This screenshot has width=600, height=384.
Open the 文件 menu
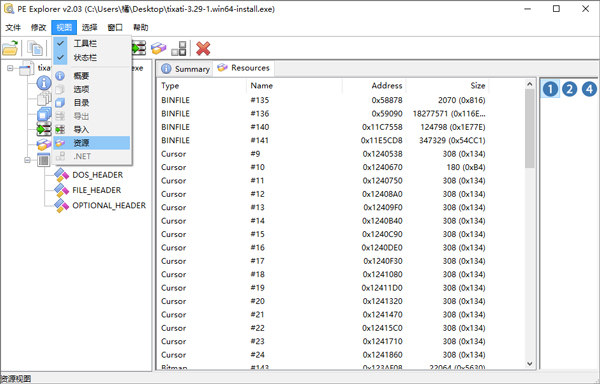point(13,28)
